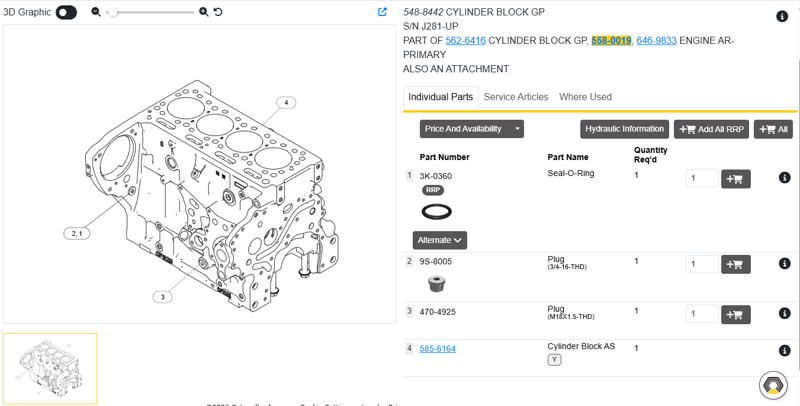Toggle the 3D Graphic switch

point(66,12)
